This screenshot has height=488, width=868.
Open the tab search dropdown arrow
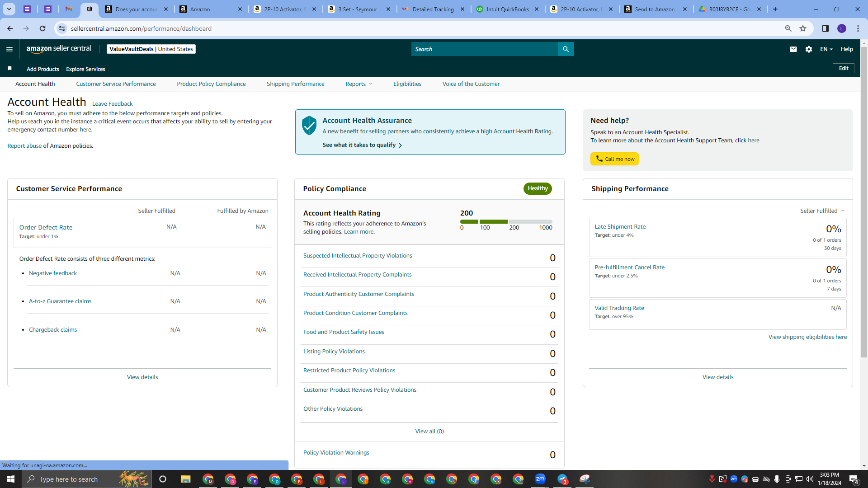[x=9, y=9]
